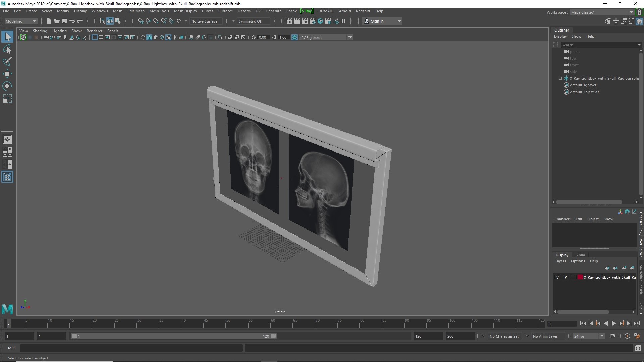Open the sRGB gamma view transform dropdown
Viewport: 644px width, 362px height.
325,37
